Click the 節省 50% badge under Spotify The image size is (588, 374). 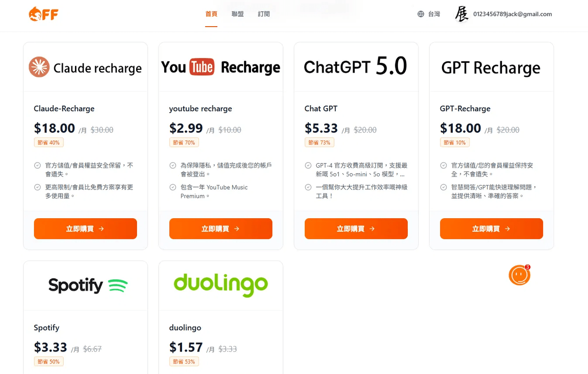tap(49, 362)
